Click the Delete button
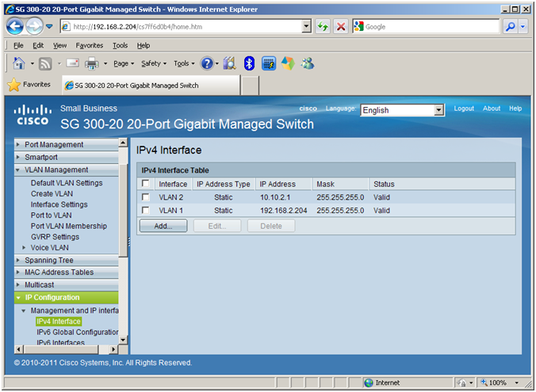The height and width of the screenshot is (392, 536). [x=271, y=226]
